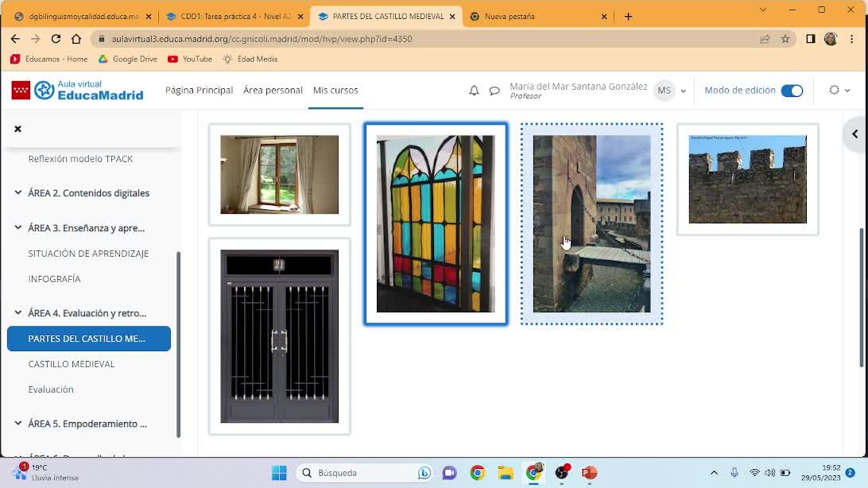Bookmark this page with the star icon
The width and height of the screenshot is (868, 488).
tap(785, 39)
